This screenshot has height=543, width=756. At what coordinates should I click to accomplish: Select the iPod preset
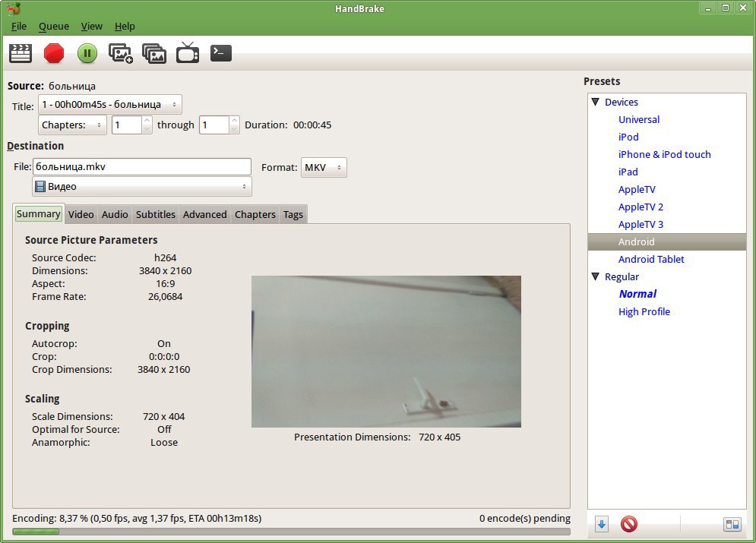(x=628, y=137)
